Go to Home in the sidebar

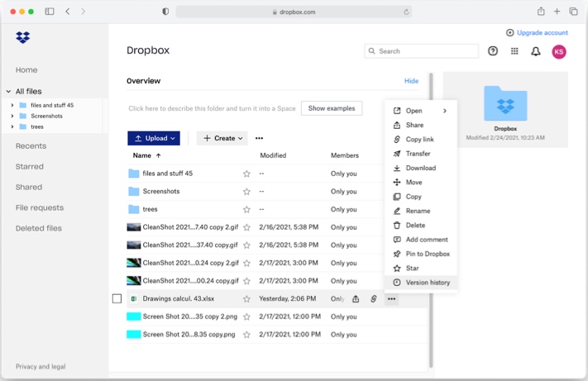(26, 70)
